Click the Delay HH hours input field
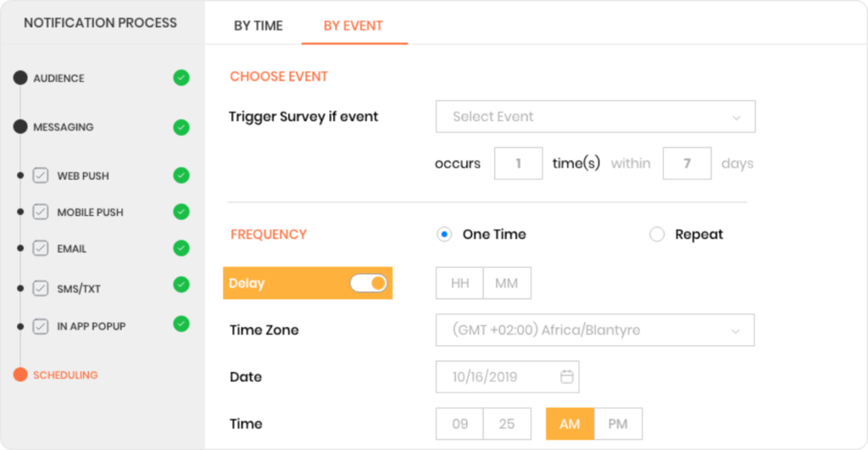 point(459,283)
